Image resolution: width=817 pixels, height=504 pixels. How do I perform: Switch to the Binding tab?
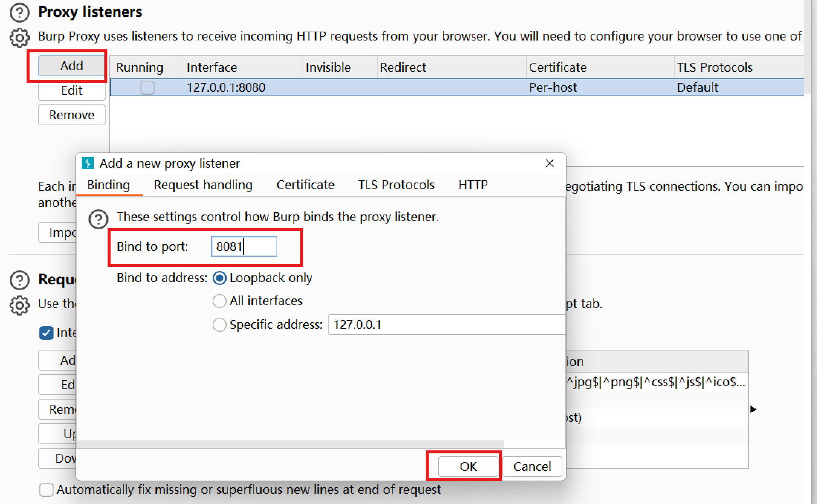[x=109, y=185]
